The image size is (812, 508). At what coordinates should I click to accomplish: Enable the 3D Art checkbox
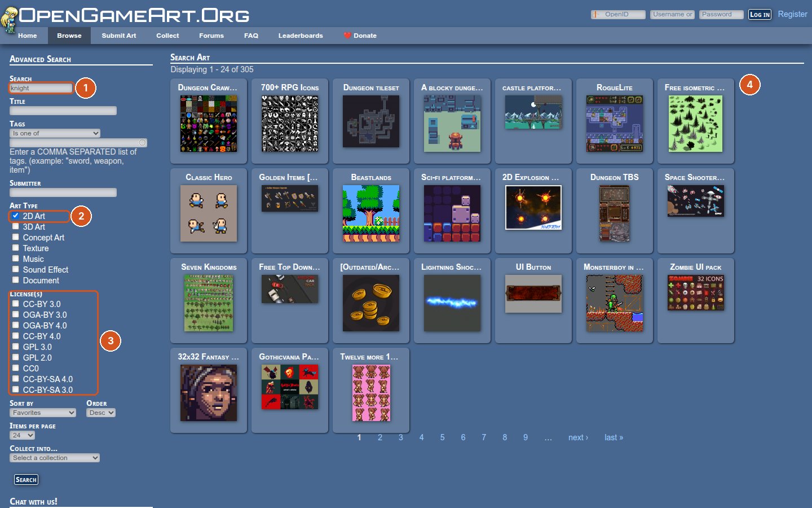coord(16,226)
